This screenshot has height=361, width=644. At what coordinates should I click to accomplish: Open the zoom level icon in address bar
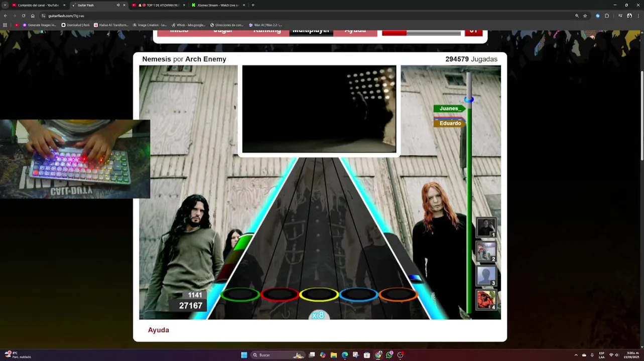[577, 16]
